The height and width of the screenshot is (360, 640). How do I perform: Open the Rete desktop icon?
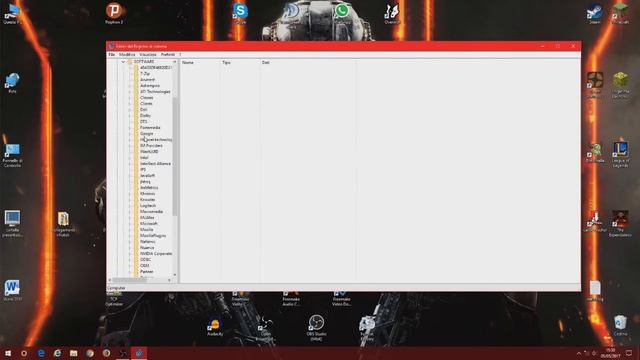point(12,83)
